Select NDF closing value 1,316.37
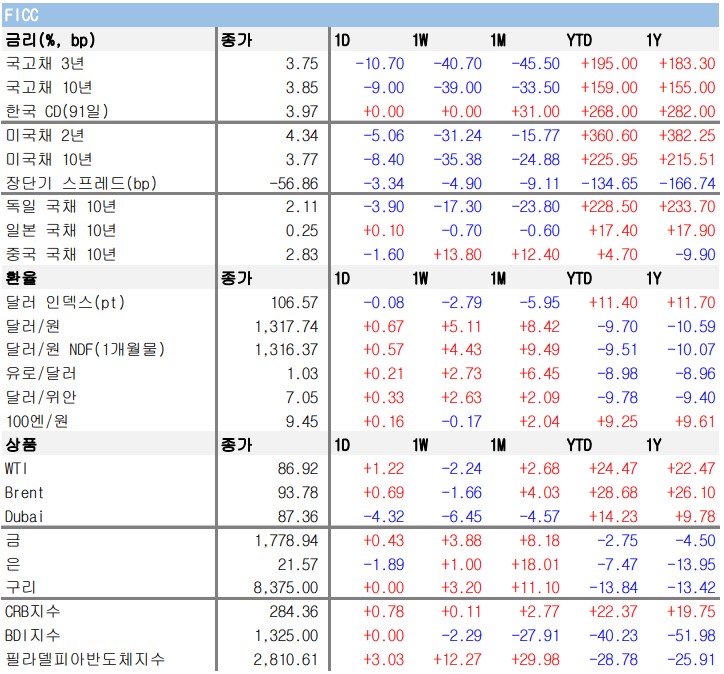The height and width of the screenshot is (674, 724). pyautogui.click(x=286, y=350)
